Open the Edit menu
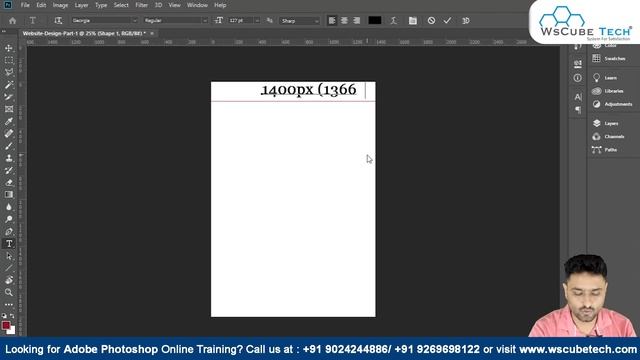Viewport: 640px width, 360px height. pyautogui.click(x=41, y=5)
